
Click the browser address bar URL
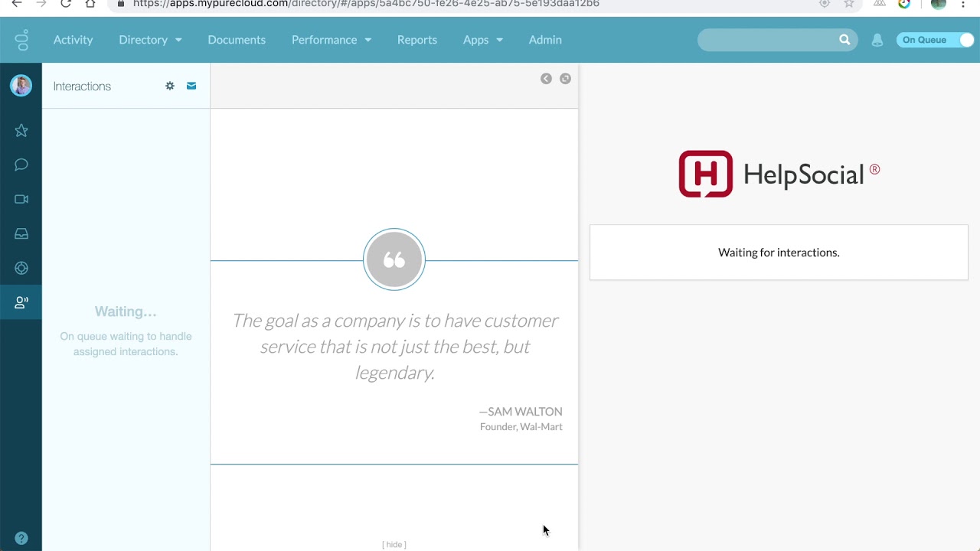point(366,4)
